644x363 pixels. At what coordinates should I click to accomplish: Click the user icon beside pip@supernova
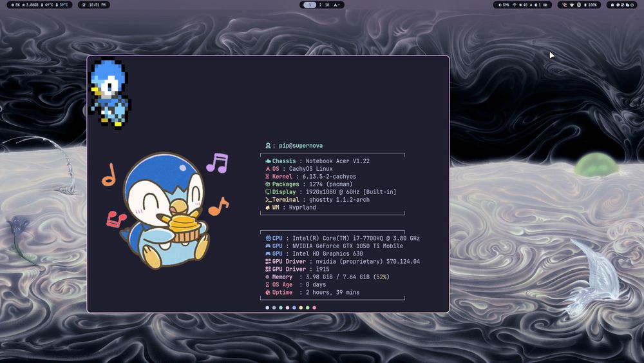(x=268, y=146)
